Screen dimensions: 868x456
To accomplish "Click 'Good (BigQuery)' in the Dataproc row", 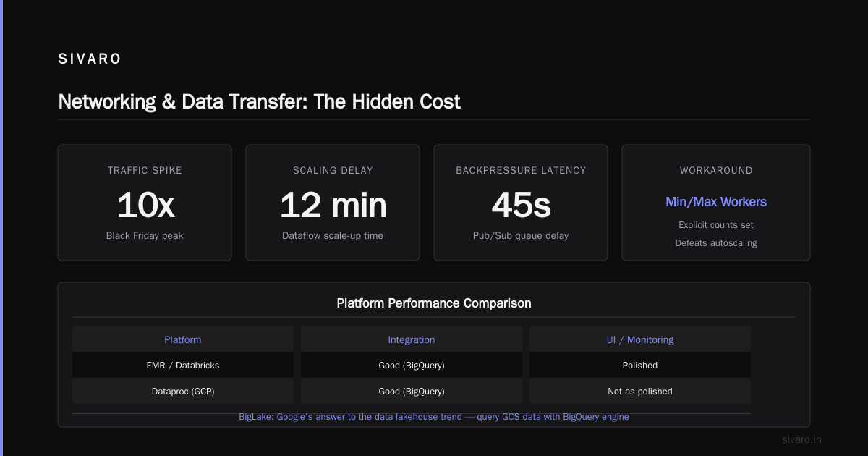I will click(x=412, y=392).
